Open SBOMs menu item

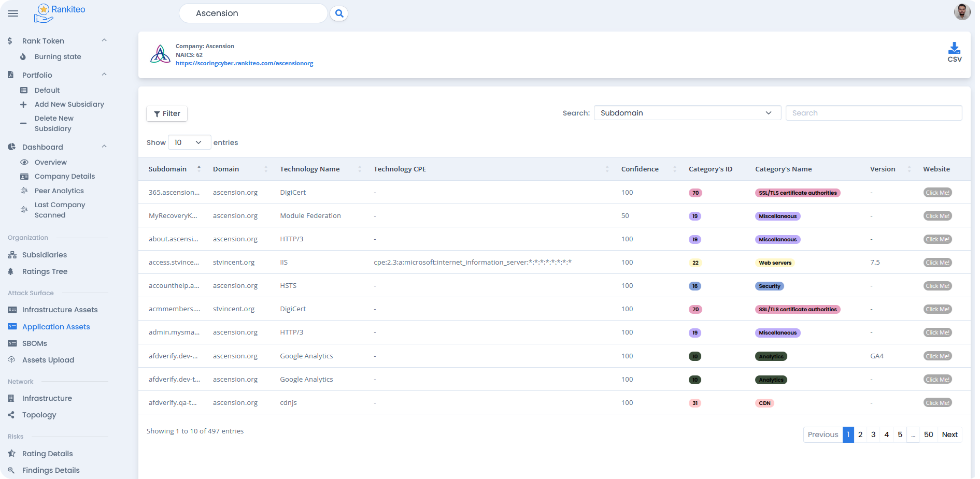[x=34, y=343]
